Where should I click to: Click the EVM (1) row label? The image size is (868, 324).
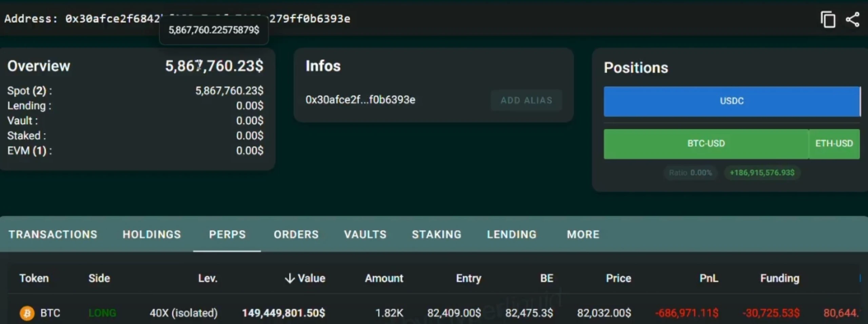pos(29,150)
